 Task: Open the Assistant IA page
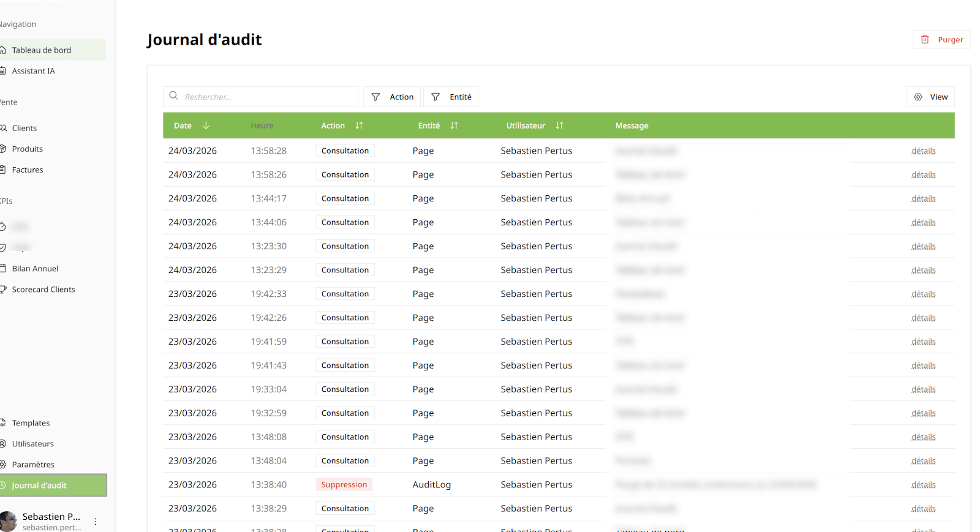[x=34, y=71]
